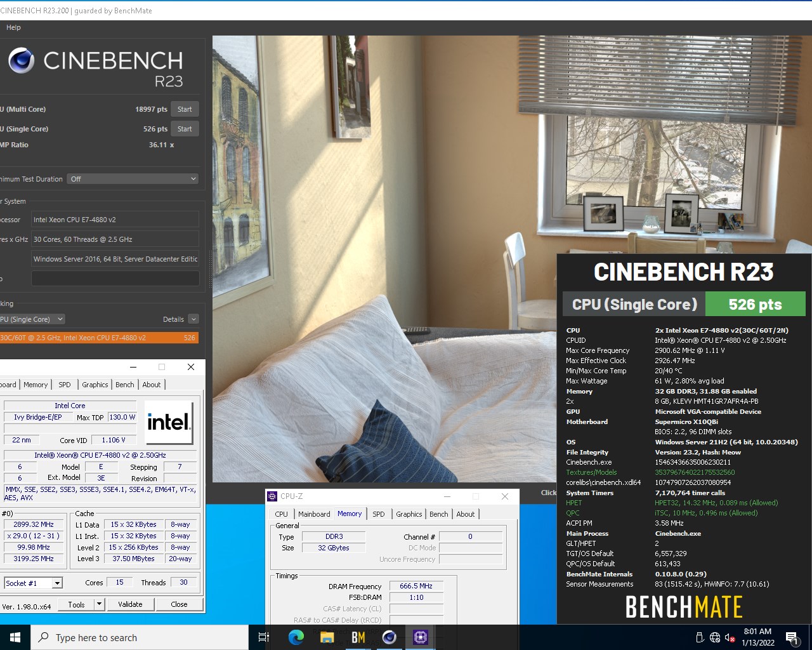Click the 1:10 FSB:DRAM value

416,597
